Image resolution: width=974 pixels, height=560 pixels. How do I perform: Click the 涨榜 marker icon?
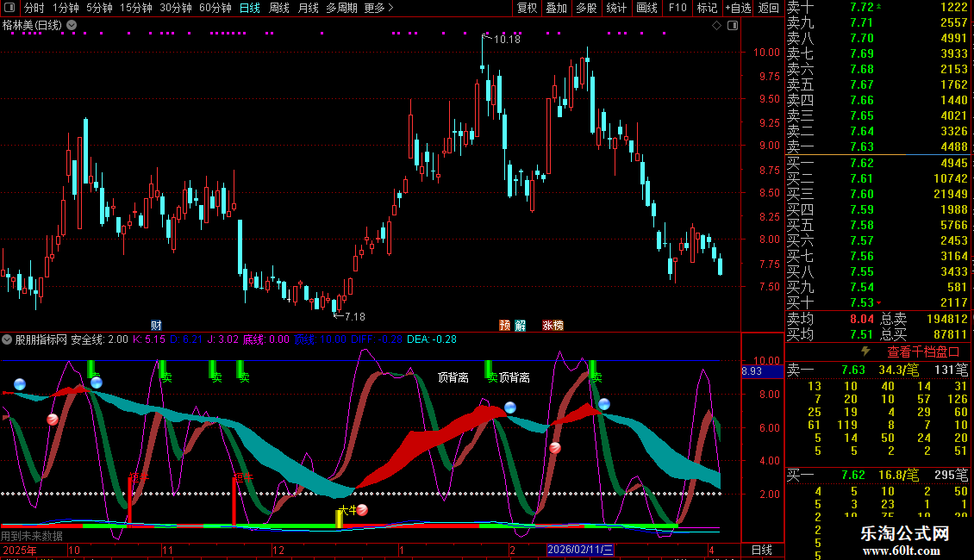click(x=553, y=325)
